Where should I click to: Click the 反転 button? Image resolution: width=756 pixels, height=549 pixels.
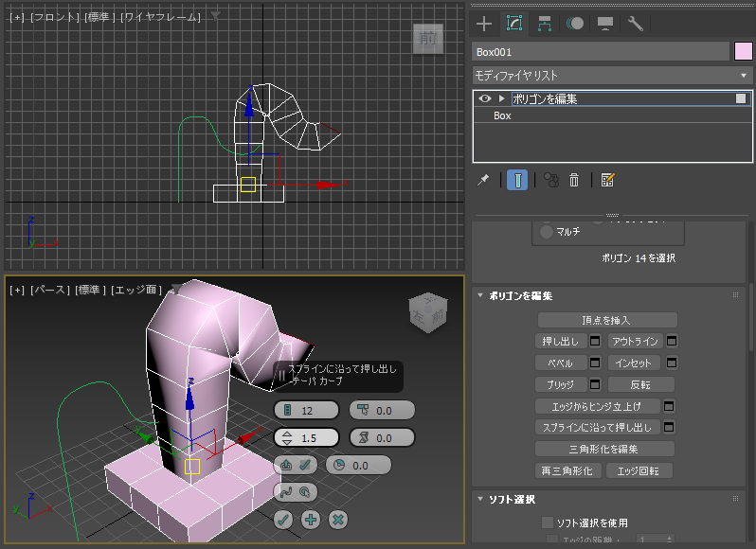coord(640,385)
